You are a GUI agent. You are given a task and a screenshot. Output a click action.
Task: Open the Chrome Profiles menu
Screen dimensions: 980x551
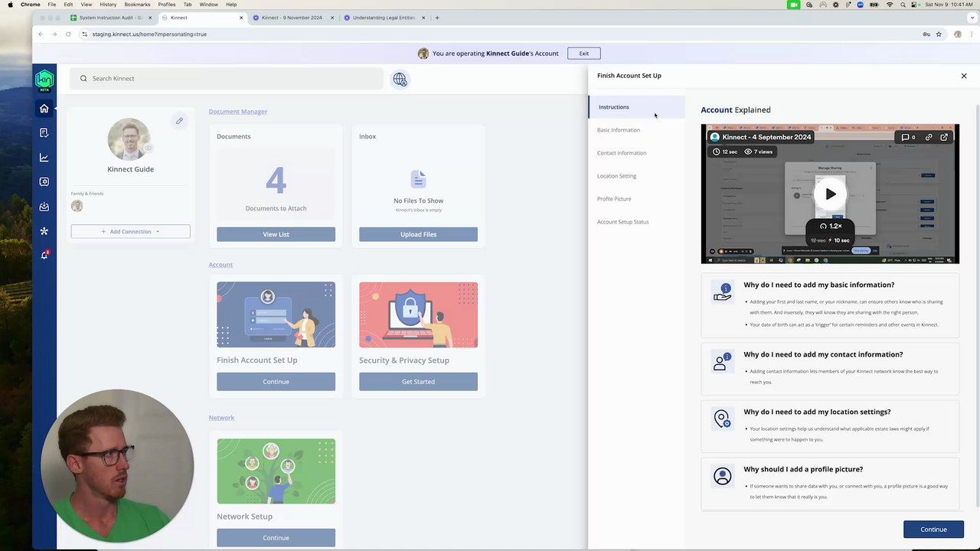tap(167, 5)
